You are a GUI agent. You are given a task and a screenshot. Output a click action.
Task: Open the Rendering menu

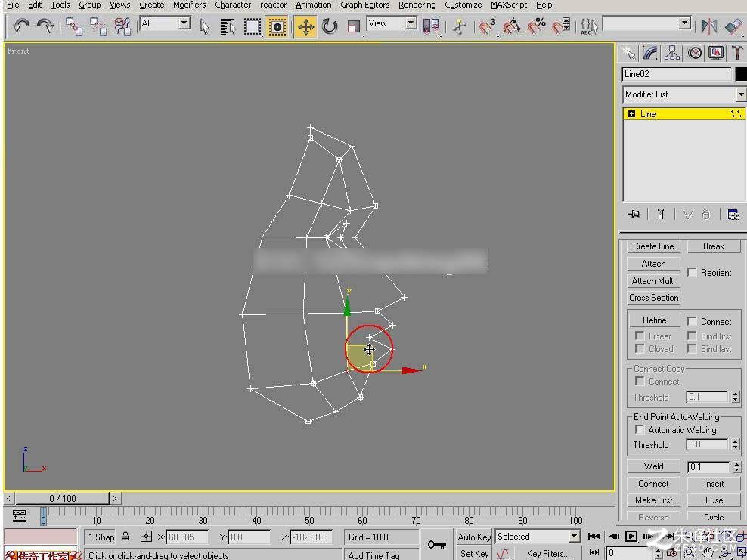pyautogui.click(x=417, y=5)
